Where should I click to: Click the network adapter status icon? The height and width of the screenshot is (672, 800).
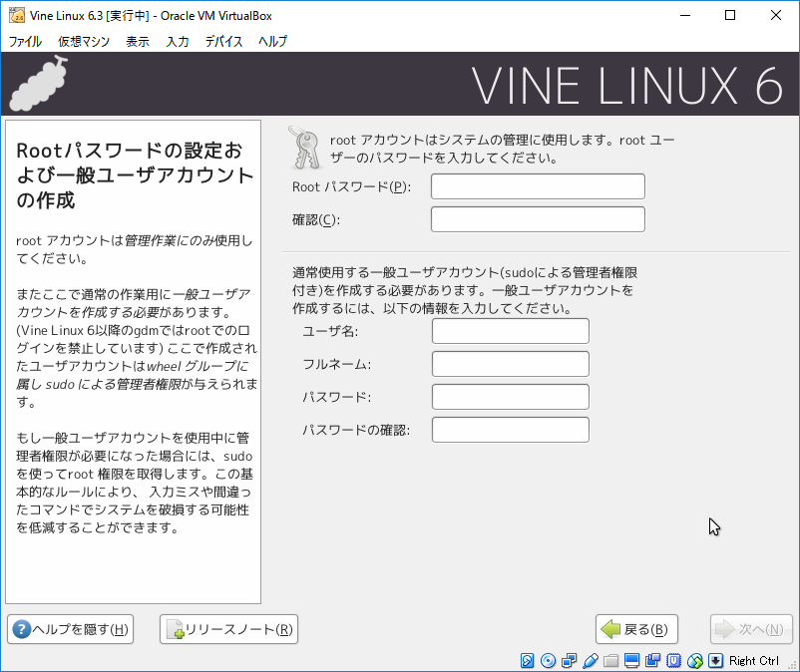(569, 660)
